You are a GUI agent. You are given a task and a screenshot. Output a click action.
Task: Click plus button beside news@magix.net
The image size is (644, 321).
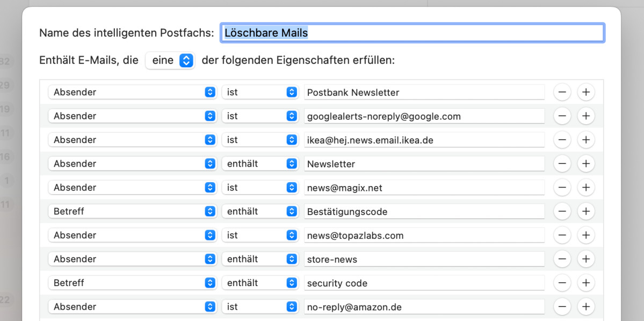tap(586, 188)
